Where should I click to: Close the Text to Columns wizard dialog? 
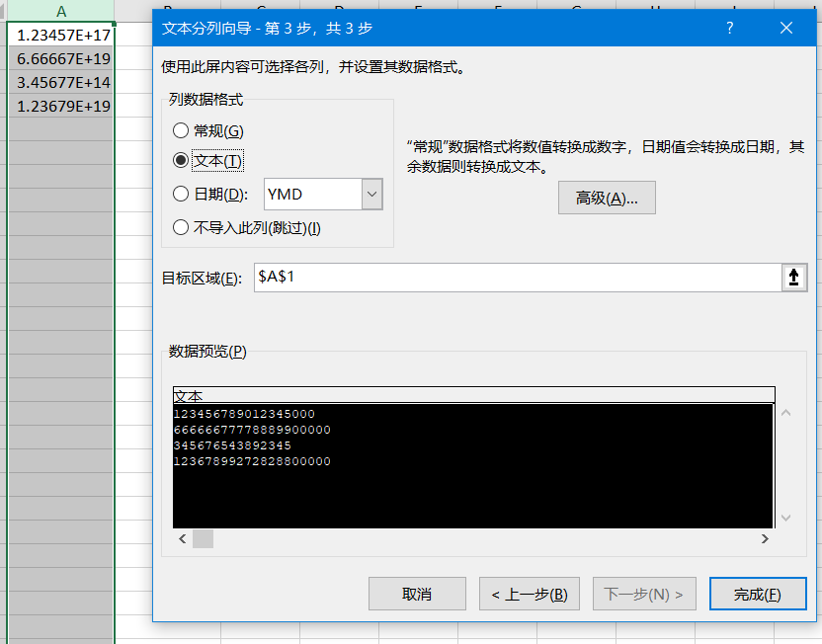pyautogui.click(x=785, y=28)
